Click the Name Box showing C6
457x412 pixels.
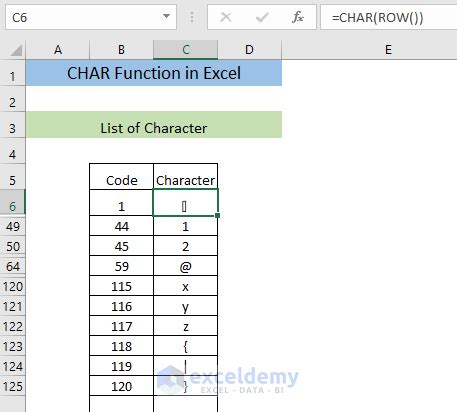91,17
